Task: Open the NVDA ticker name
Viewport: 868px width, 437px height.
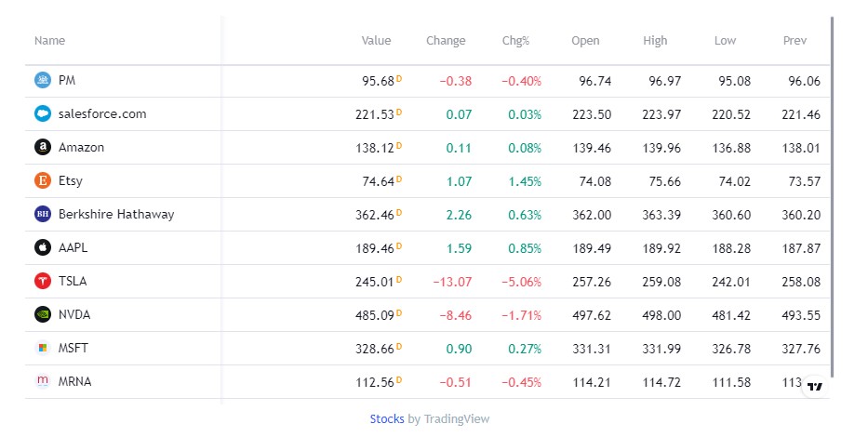Action: [x=74, y=315]
